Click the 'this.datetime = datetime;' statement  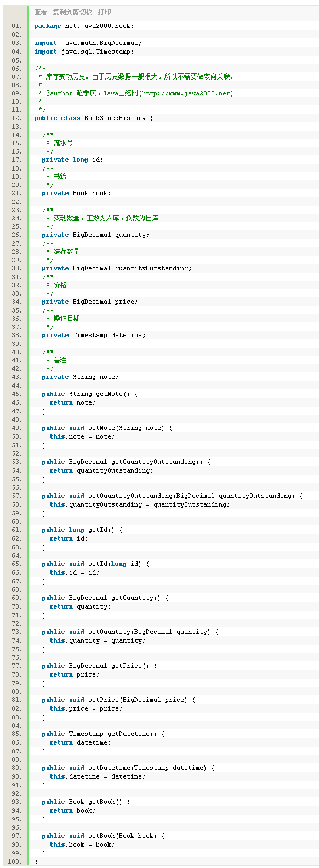pos(98,776)
